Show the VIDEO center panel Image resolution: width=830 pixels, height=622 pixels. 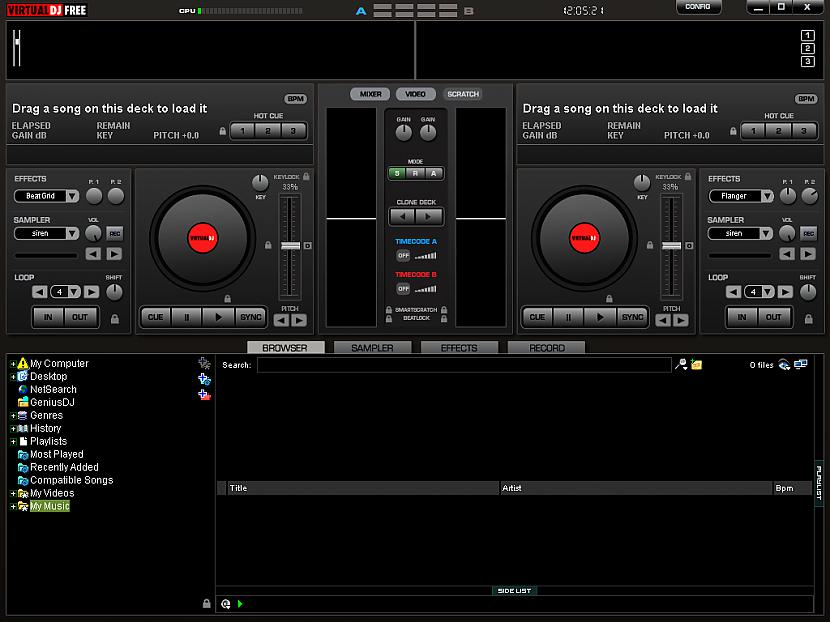click(x=416, y=94)
